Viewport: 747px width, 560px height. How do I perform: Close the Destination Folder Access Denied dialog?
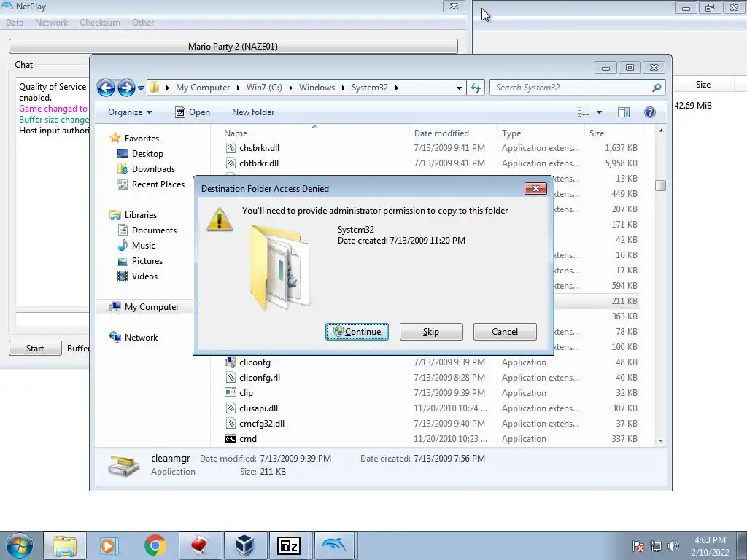point(535,189)
